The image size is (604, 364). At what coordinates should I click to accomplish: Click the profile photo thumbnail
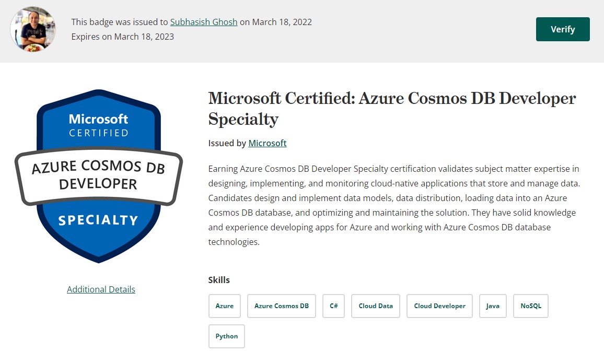pyautogui.click(x=33, y=29)
